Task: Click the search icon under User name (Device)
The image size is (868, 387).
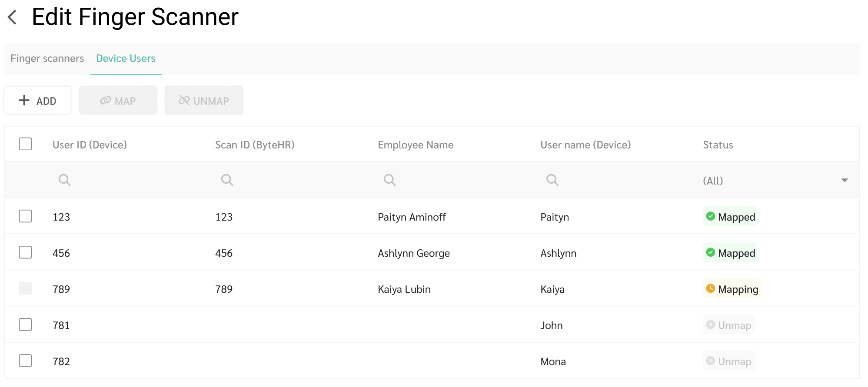Action: point(552,180)
